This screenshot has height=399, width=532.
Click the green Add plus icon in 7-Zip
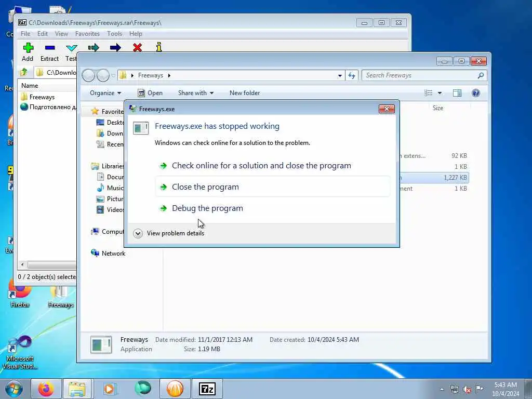28,47
